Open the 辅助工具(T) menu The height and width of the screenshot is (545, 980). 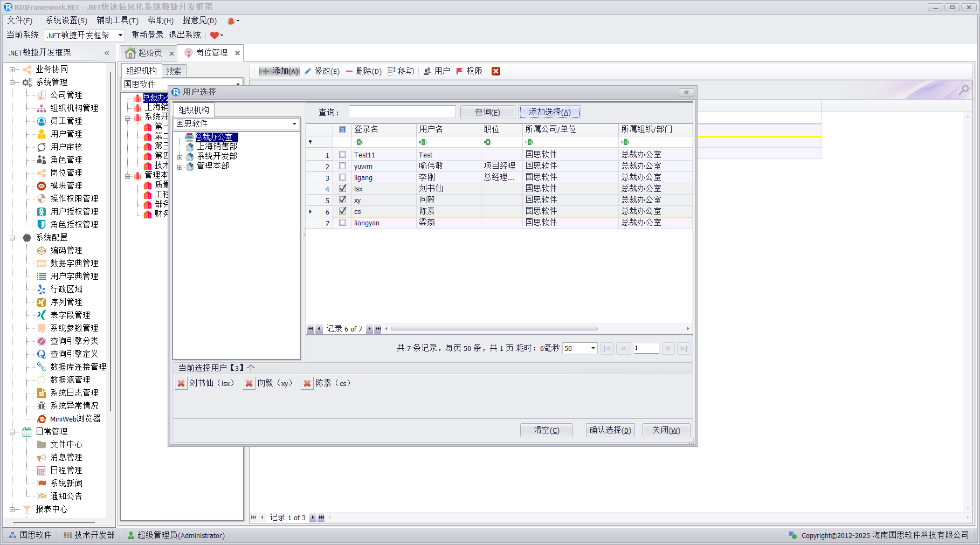point(117,20)
